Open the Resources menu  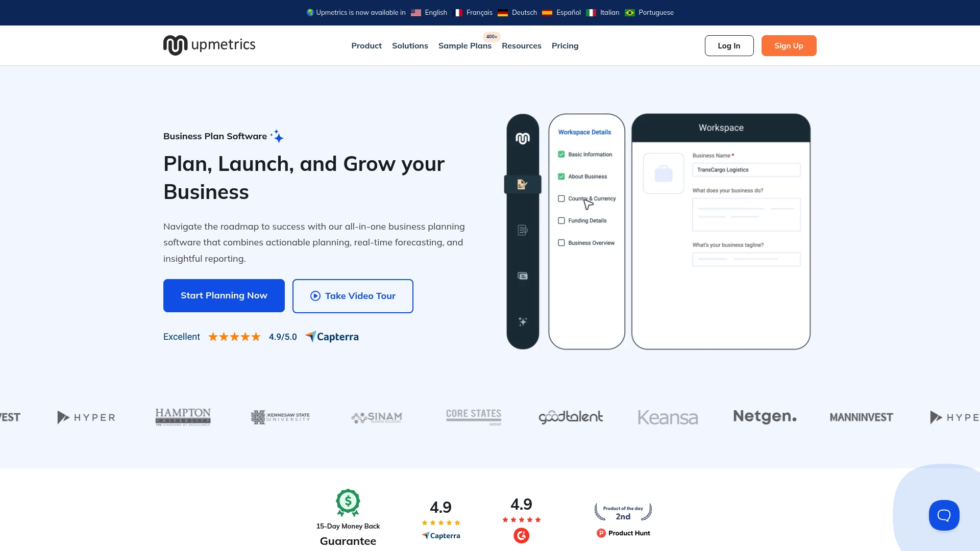coord(522,46)
